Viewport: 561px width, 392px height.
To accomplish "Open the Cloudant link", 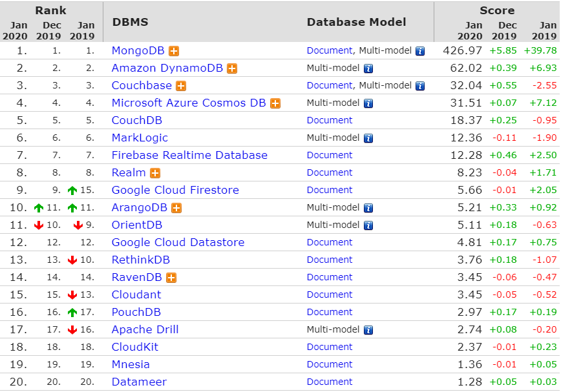I will (x=136, y=294).
